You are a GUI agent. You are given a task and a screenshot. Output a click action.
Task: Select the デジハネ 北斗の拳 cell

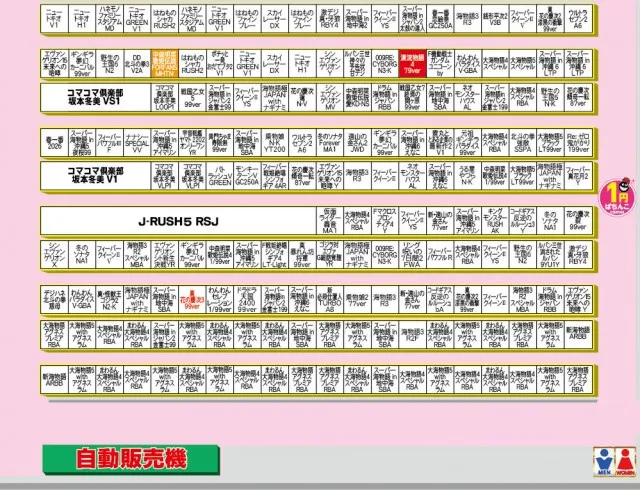54,300
